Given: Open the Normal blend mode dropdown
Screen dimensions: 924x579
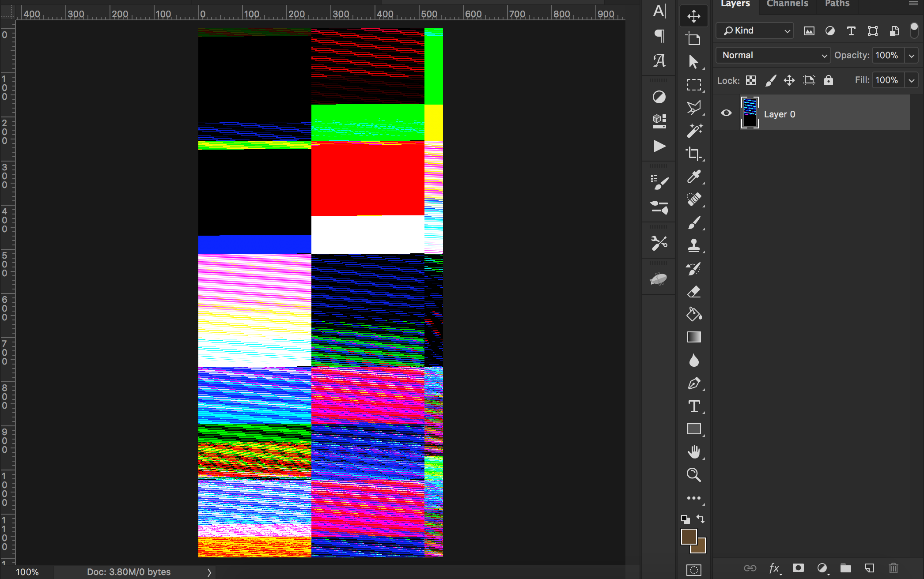Looking at the screenshot, I should [x=773, y=55].
